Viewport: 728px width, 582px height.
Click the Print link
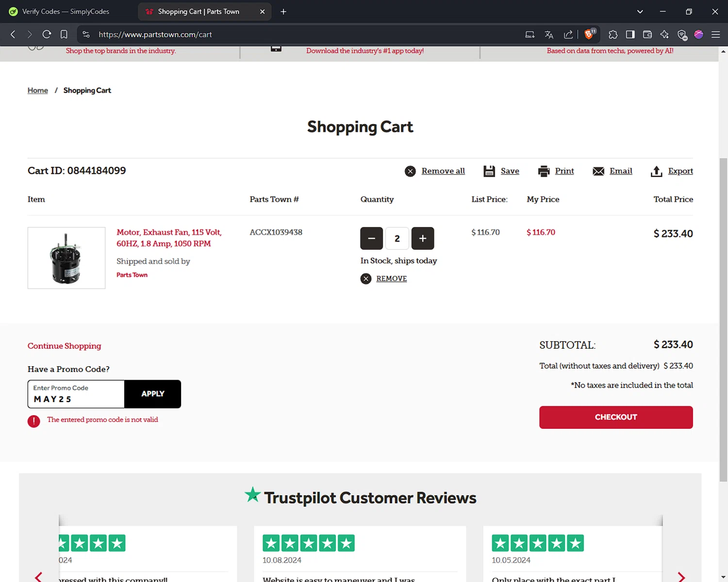564,171
